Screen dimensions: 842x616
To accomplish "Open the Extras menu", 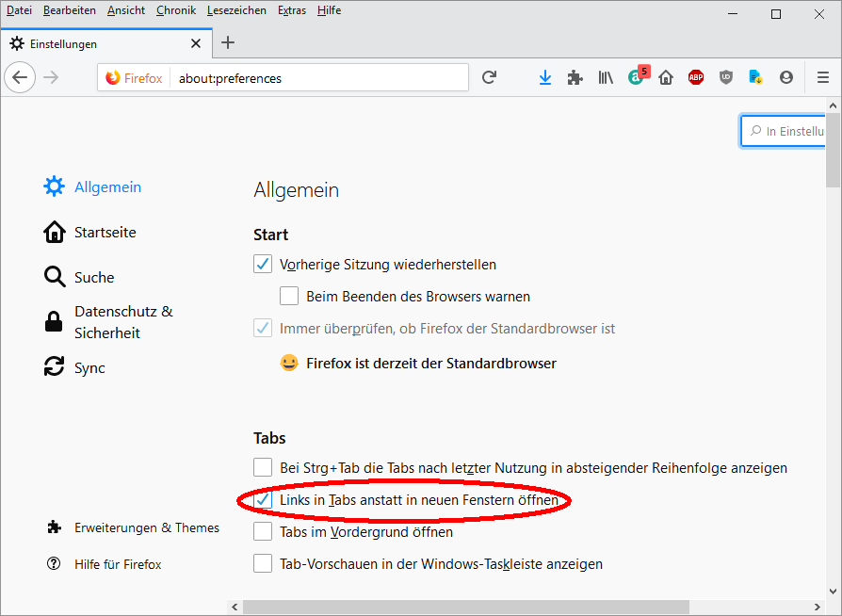I will (x=292, y=10).
